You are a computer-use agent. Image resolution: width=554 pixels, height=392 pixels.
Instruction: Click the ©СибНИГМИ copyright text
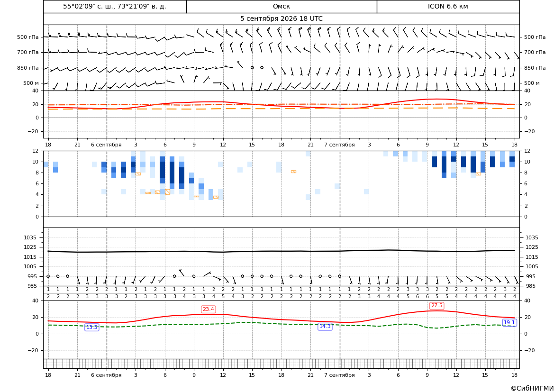coord(532,388)
